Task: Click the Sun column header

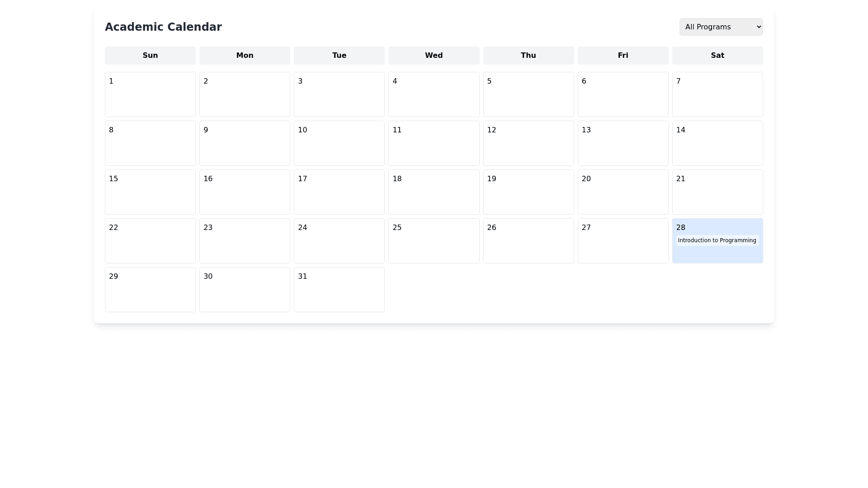Action: [x=150, y=56]
